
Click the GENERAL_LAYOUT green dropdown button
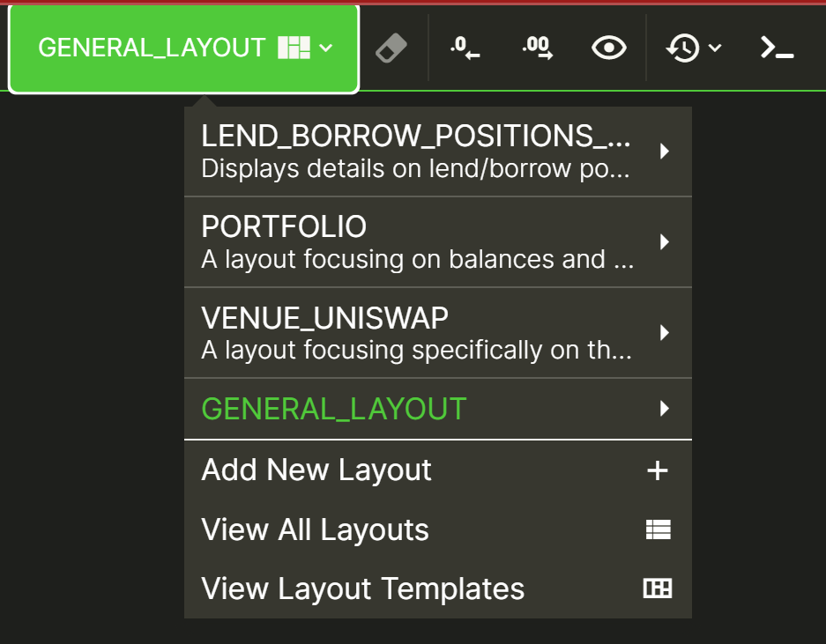pyautogui.click(x=184, y=49)
